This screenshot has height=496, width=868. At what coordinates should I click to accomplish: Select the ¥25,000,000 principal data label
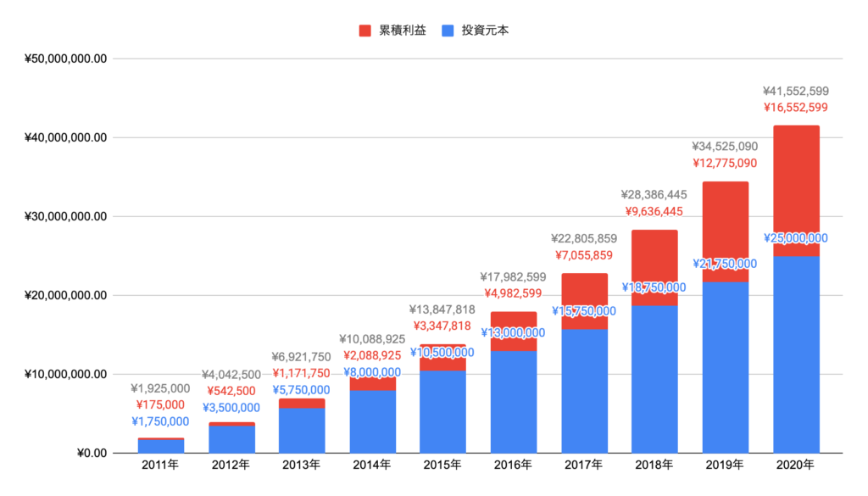(x=796, y=238)
